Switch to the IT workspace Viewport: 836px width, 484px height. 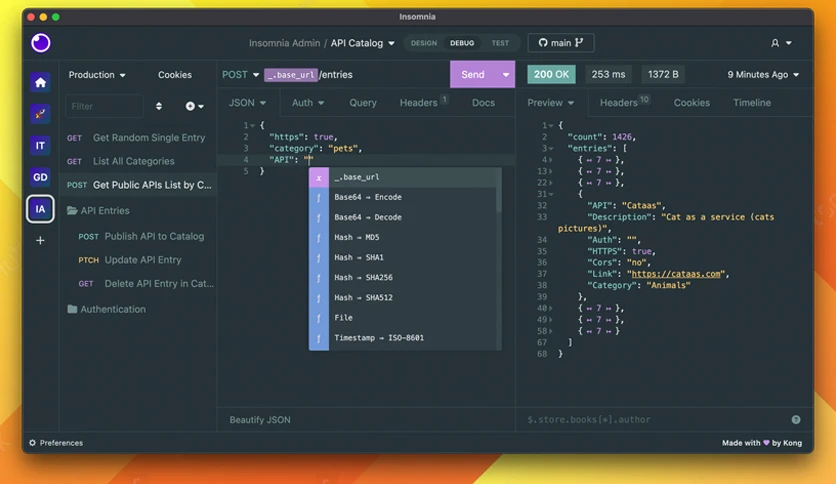point(41,146)
